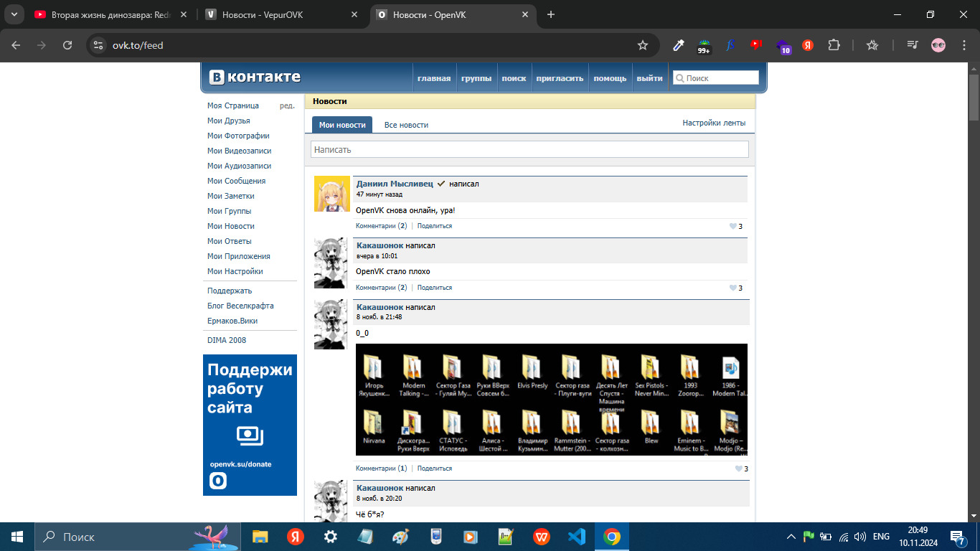Image resolution: width=980 pixels, height=551 pixels.
Task: Like the '0_0' post heart icon
Action: click(738, 468)
